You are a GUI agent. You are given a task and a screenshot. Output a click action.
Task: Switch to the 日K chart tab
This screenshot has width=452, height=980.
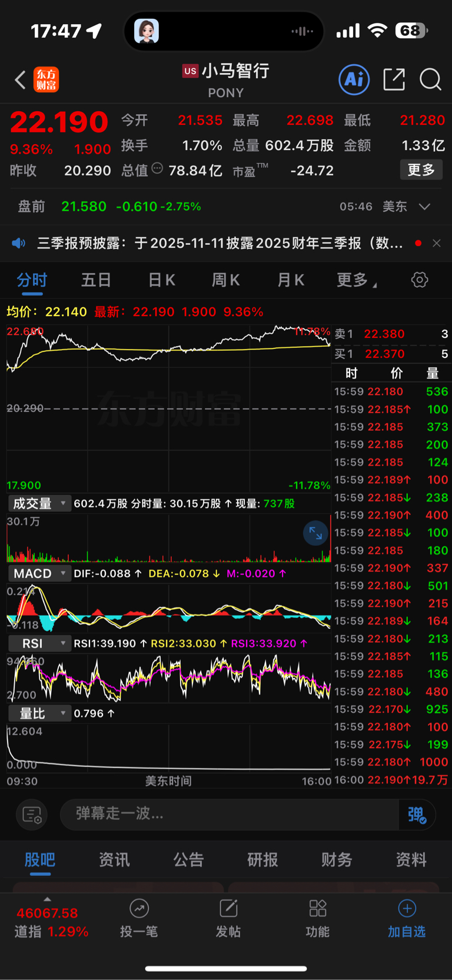(161, 280)
